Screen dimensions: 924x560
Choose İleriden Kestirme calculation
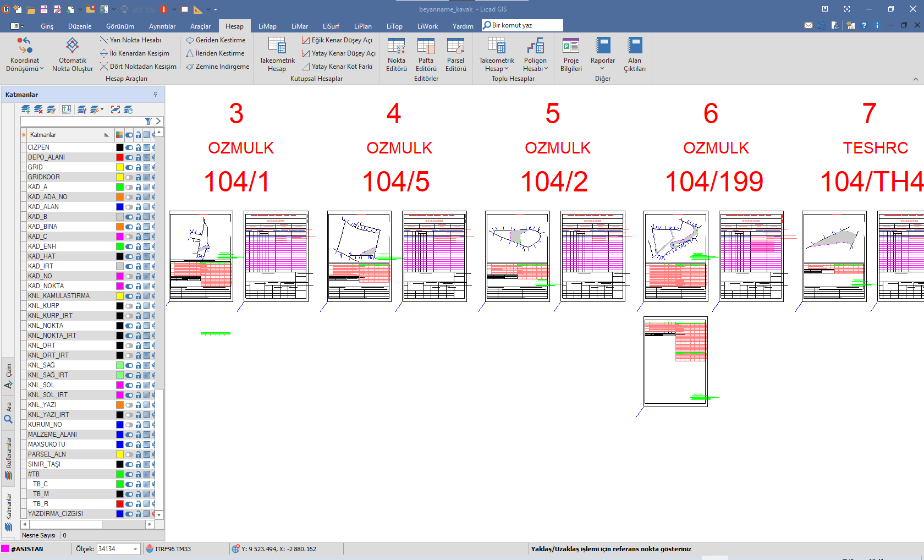coord(215,53)
